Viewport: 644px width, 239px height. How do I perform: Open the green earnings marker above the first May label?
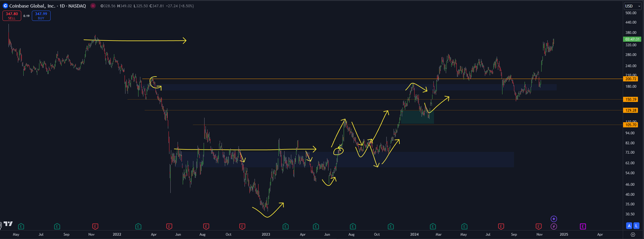tap(21, 226)
